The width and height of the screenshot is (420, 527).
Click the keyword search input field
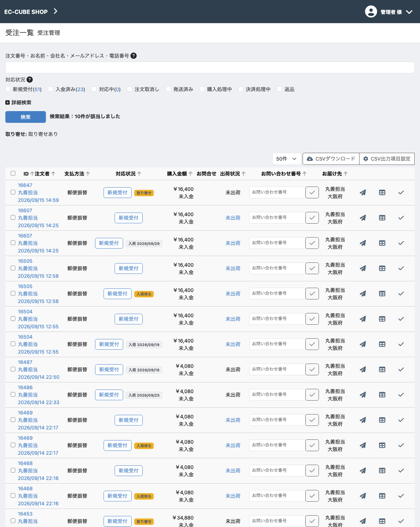point(210,68)
